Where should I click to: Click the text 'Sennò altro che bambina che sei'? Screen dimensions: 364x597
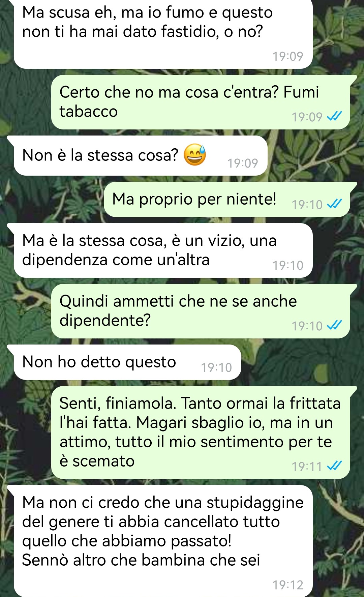(141, 560)
